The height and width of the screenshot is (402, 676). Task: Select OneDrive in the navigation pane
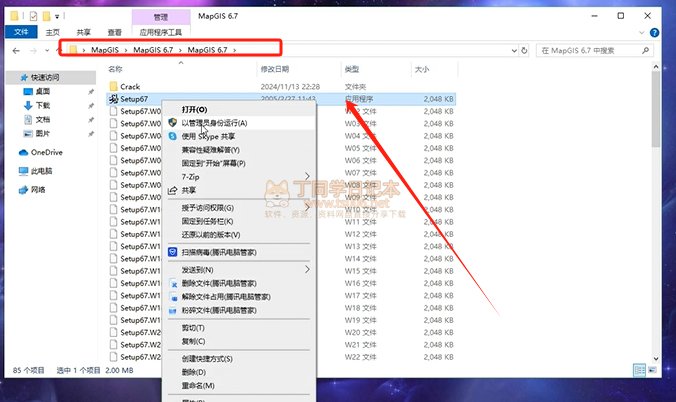[x=47, y=152]
